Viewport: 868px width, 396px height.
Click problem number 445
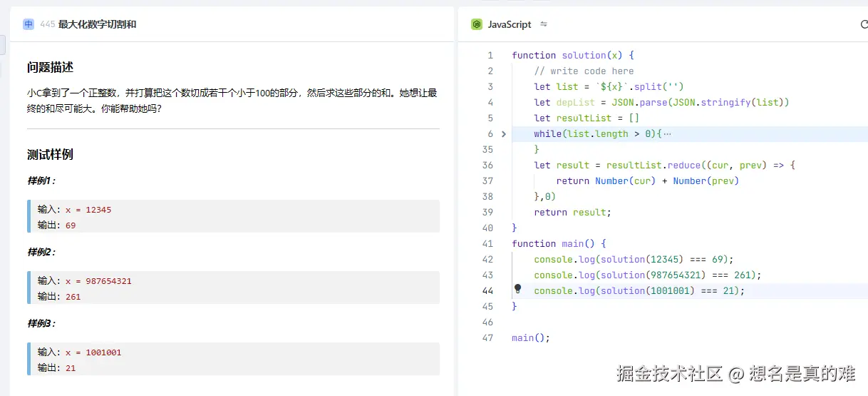[x=48, y=24]
